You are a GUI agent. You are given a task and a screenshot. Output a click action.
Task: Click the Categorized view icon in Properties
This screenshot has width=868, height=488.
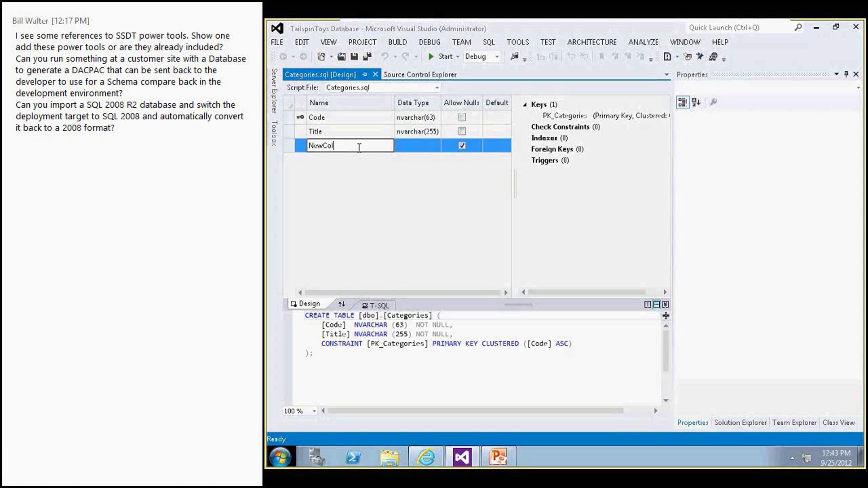click(682, 102)
